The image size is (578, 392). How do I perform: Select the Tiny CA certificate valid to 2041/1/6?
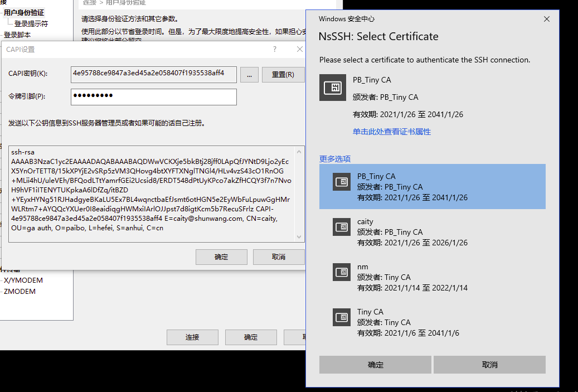[x=433, y=322]
